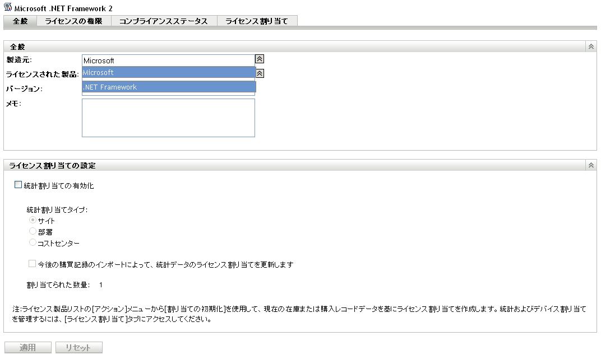Viewport: 601px width, 364px height.
Task: Open the ライセンスの権限 tab
Action: (74, 21)
